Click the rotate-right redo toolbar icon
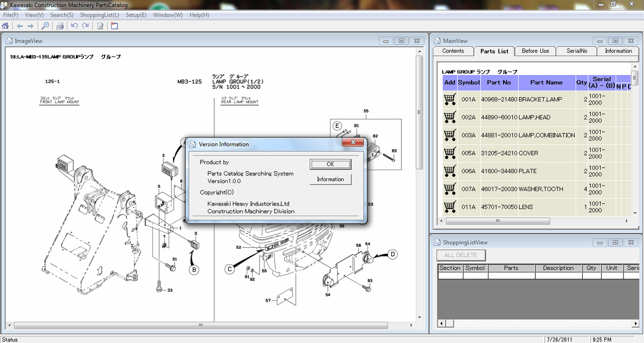Viewport: 644px width, 343px height. (x=86, y=26)
